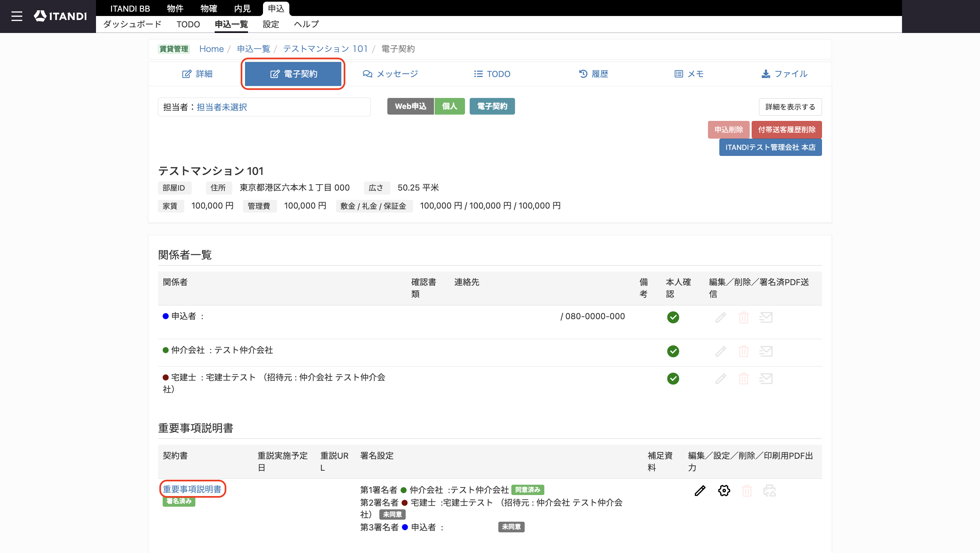The width and height of the screenshot is (980, 553).
Task: Switch to the 履歴 tab
Action: click(593, 74)
